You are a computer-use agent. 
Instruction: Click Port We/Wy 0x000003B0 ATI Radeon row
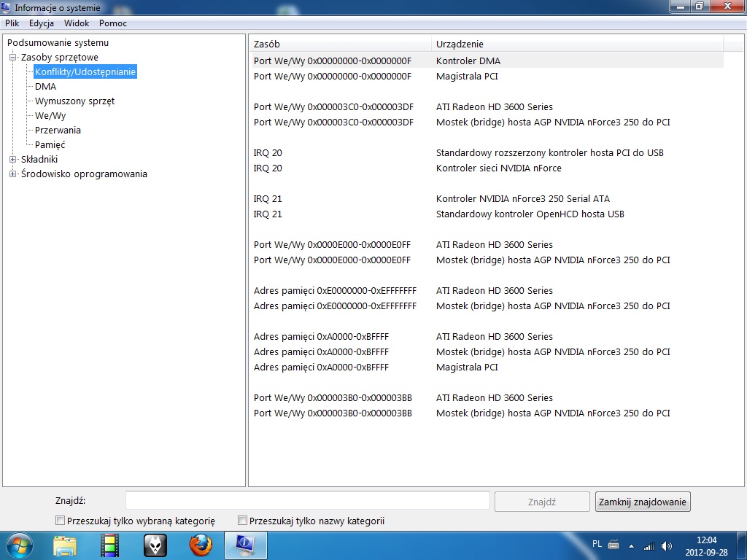click(x=487, y=397)
